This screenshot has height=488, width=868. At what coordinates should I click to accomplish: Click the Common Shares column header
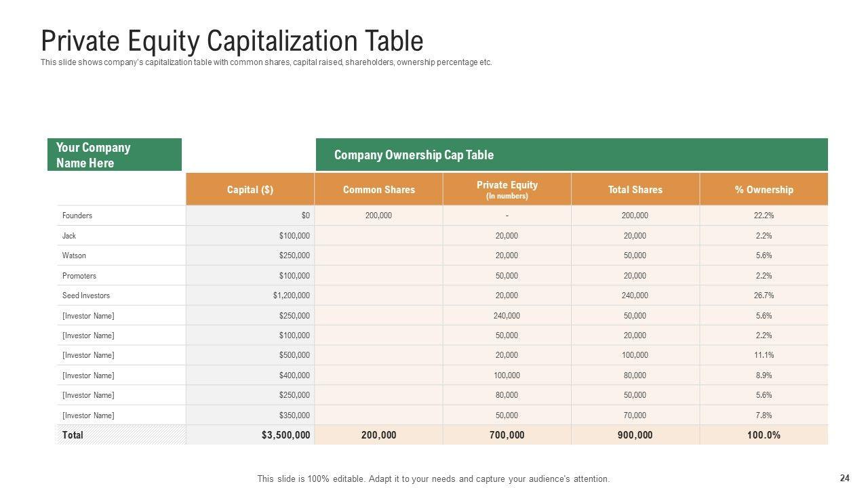378,190
